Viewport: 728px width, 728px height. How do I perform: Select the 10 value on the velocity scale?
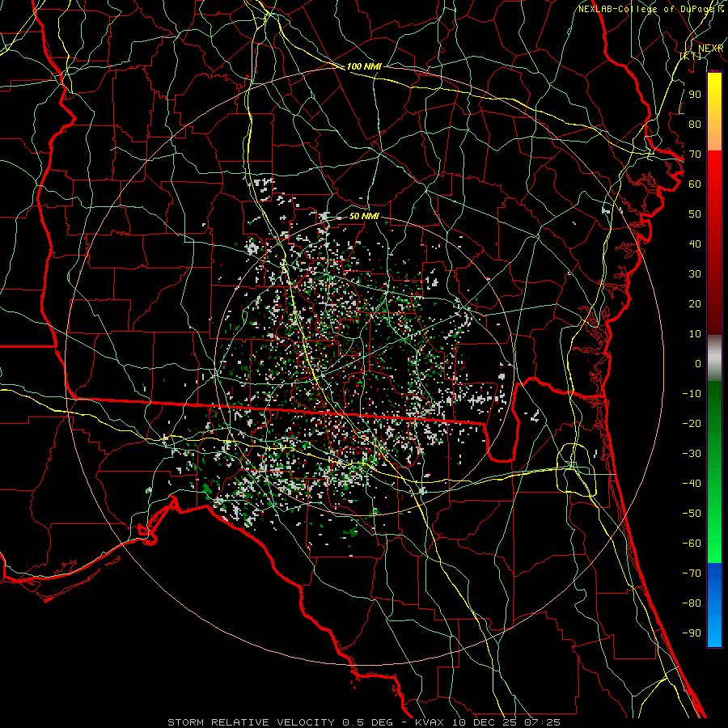pyautogui.click(x=695, y=334)
